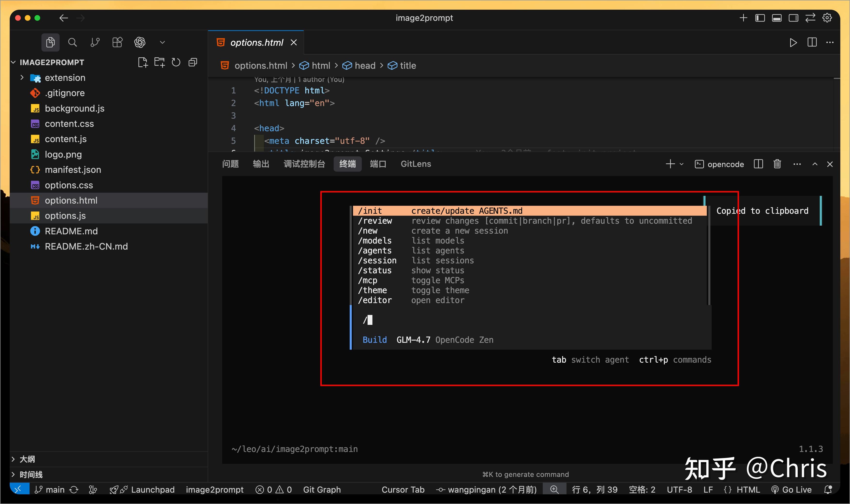Select the /review command in opencode list

[x=530, y=221]
